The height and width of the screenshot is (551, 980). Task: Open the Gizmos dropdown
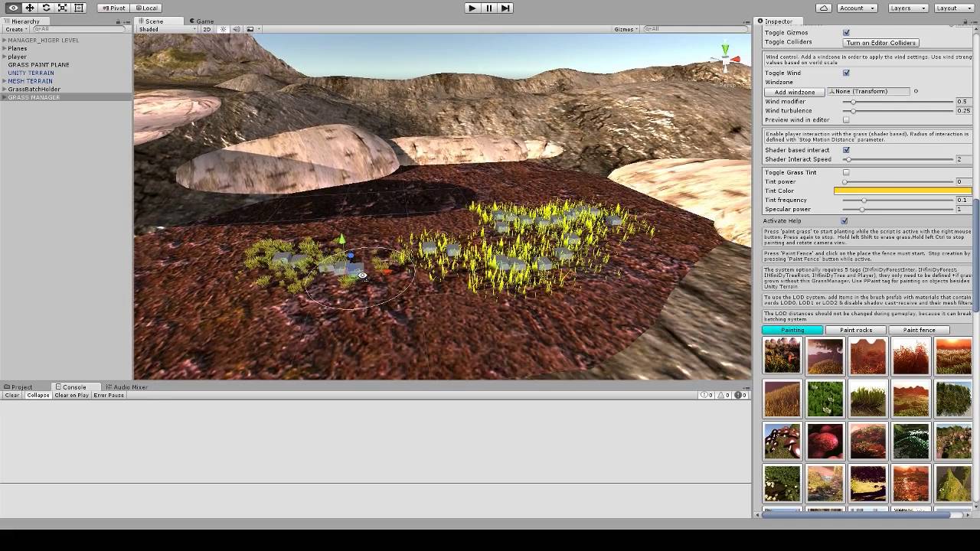(x=626, y=29)
